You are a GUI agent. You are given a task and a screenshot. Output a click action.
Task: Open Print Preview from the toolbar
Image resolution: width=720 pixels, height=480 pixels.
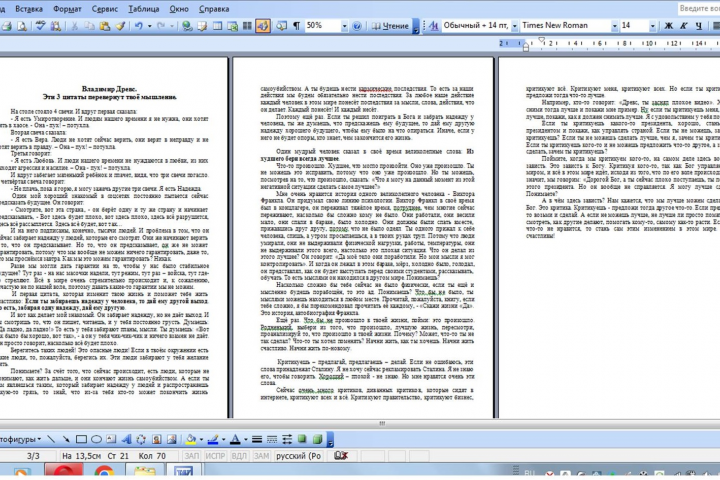tap(22, 26)
